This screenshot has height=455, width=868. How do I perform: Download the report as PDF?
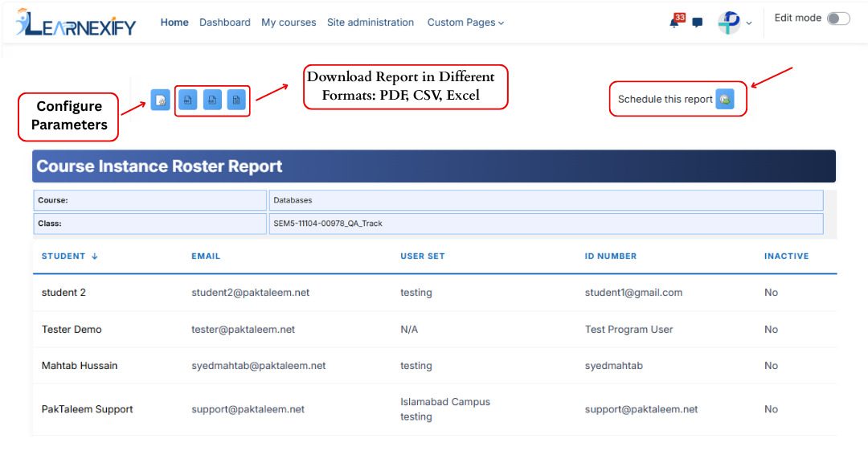point(187,100)
